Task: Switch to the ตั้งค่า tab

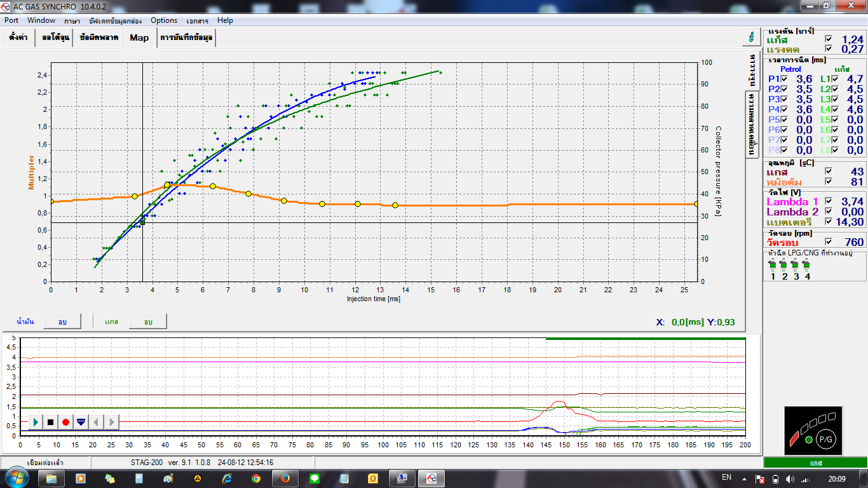Action: [18, 37]
